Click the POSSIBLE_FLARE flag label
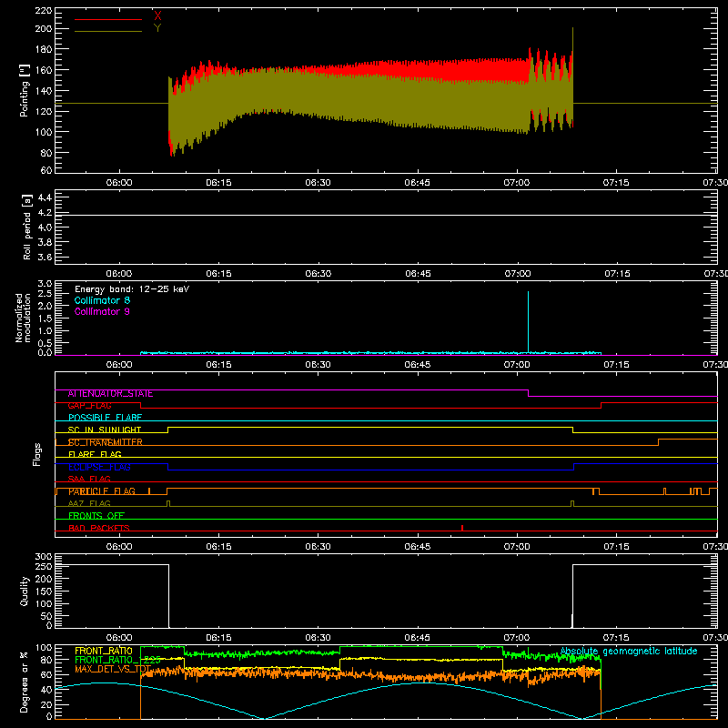 coord(105,418)
